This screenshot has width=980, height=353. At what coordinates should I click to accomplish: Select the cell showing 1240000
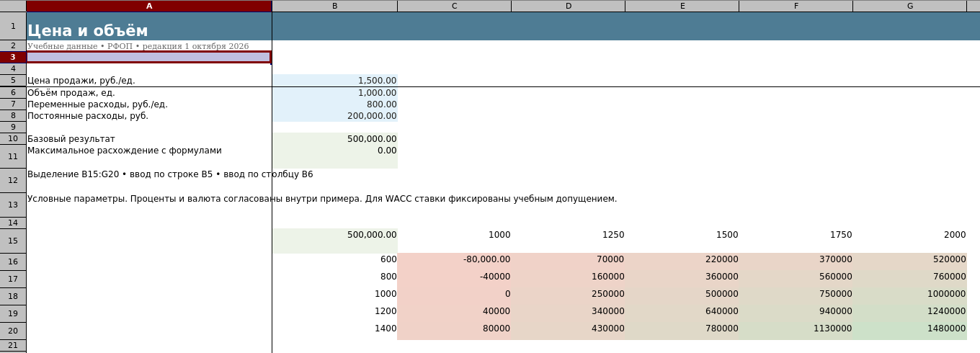909,313
